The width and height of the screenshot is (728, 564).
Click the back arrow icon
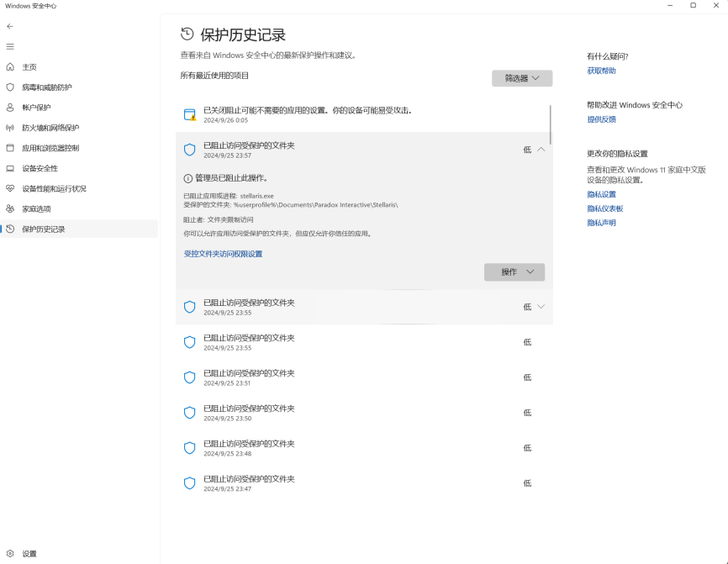(10, 26)
